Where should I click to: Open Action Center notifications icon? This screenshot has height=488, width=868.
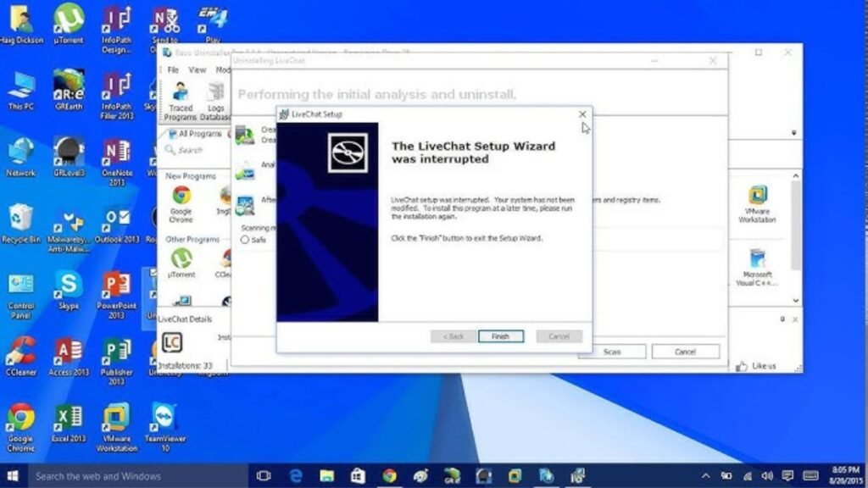pos(787,476)
